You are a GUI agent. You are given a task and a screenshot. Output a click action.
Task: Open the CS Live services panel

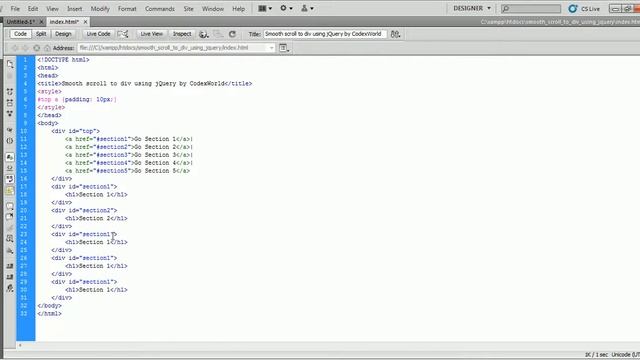click(584, 9)
